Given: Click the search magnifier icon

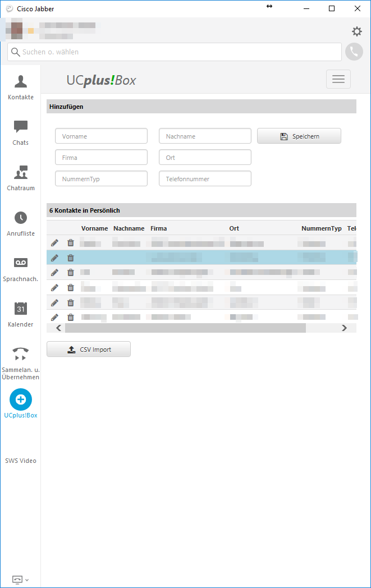Looking at the screenshot, I should pyautogui.click(x=15, y=52).
